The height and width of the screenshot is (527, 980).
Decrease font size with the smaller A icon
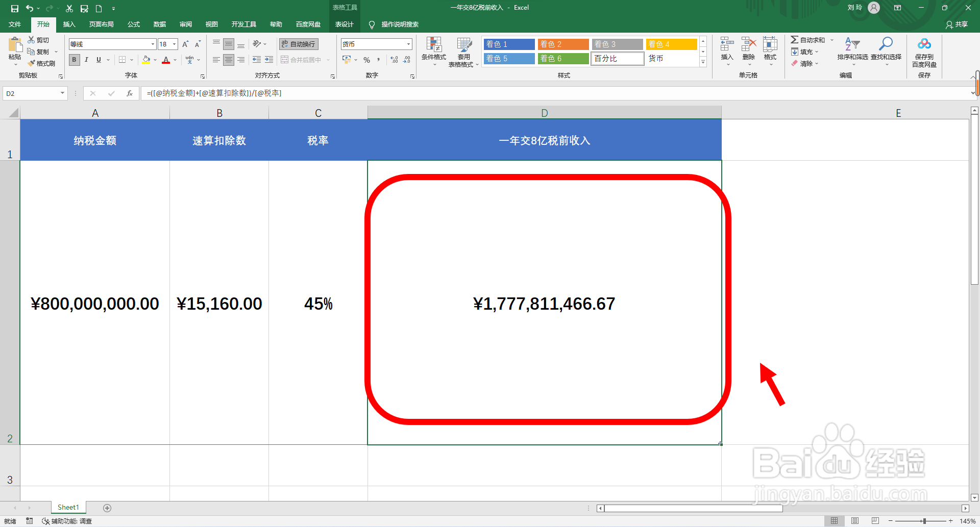198,44
